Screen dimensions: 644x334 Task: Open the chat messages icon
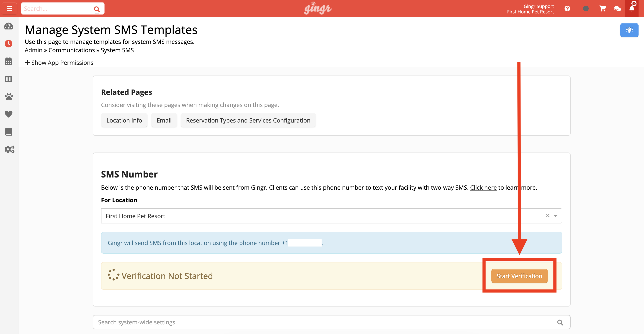[x=617, y=9]
